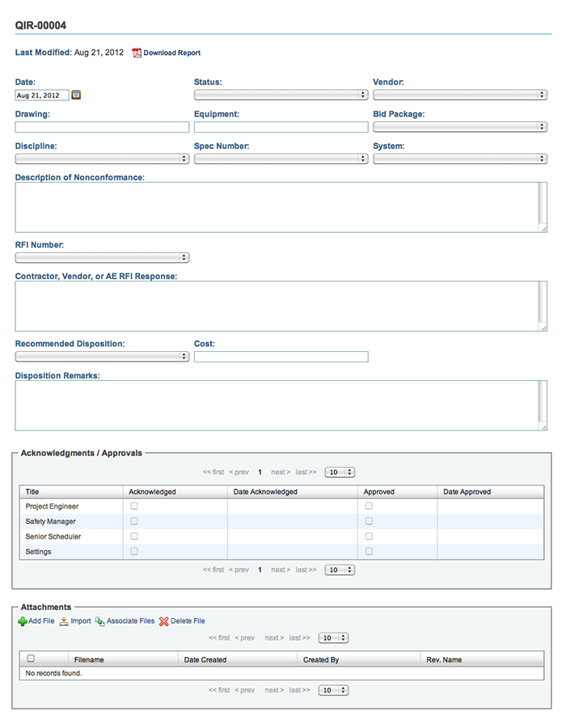Image resolution: width=566 pixels, height=728 pixels.
Task: Click 'next >' above the Acknowledgments table
Action: click(281, 472)
